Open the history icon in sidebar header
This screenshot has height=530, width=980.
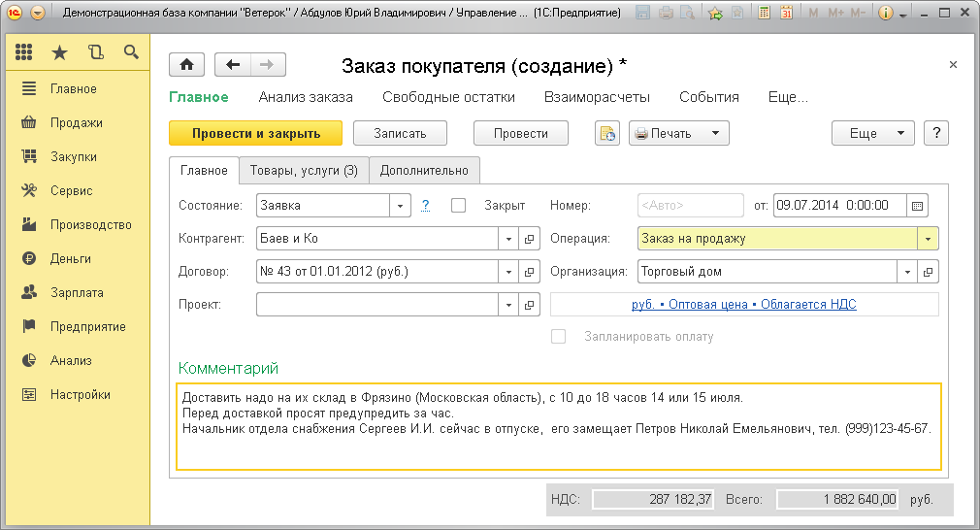pos(96,52)
